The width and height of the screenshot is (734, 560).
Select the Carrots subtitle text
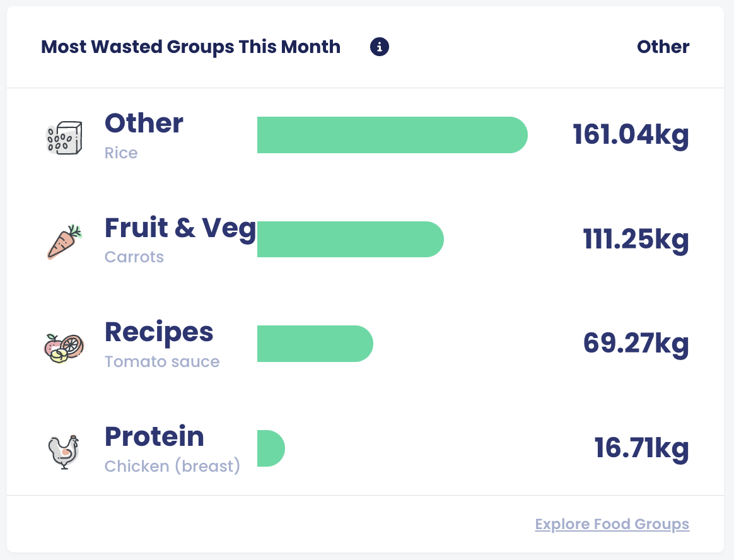tap(134, 257)
